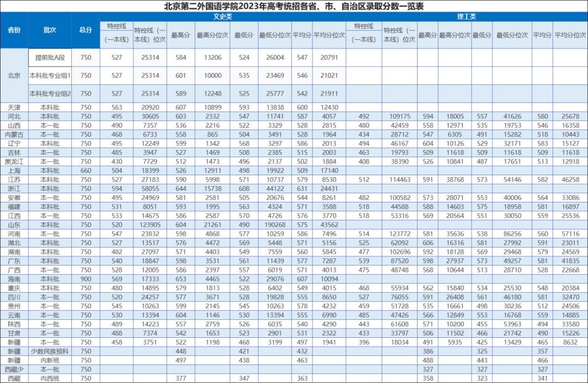The image size is (588, 383).
Task: Select the '总分' column header
Action: 86,30
